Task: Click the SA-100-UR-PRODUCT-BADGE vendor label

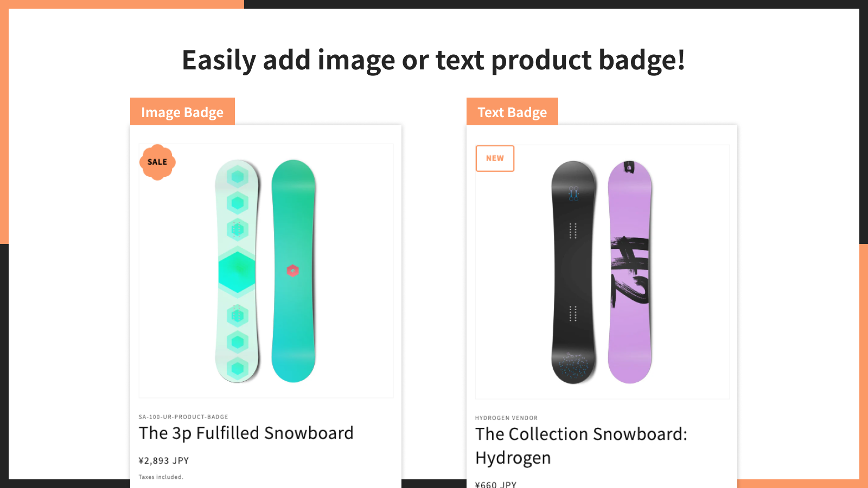Action: click(x=183, y=417)
